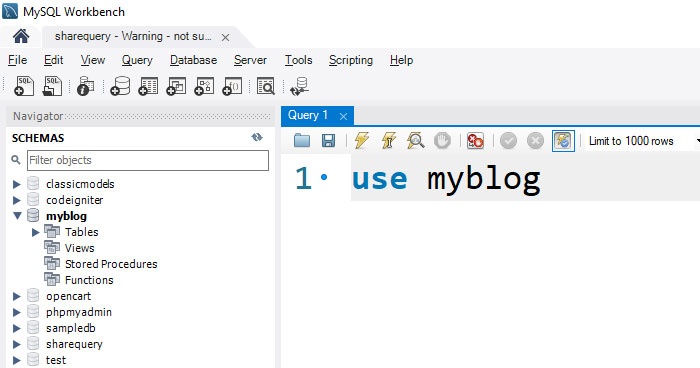Close the Query 1 tab
700x368 pixels.
click(x=343, y=117)
